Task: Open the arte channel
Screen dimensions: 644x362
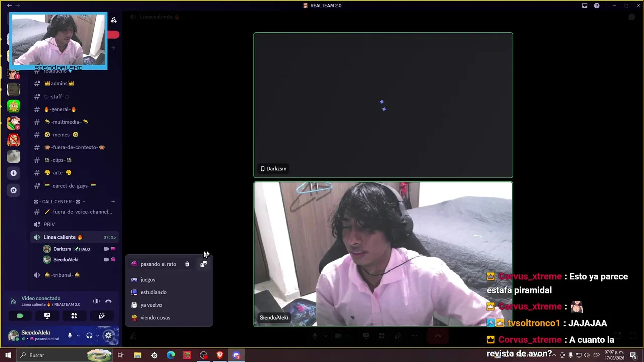Action: [x=74, y=173]
